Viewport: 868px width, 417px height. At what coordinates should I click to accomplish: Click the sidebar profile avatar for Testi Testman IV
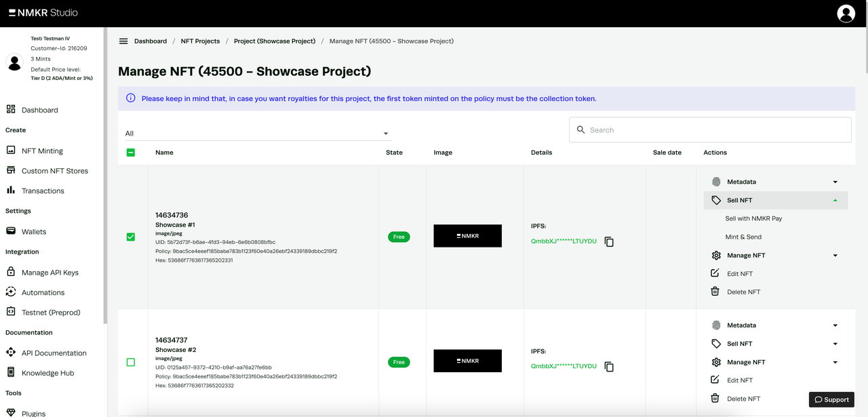pos(14,62)
